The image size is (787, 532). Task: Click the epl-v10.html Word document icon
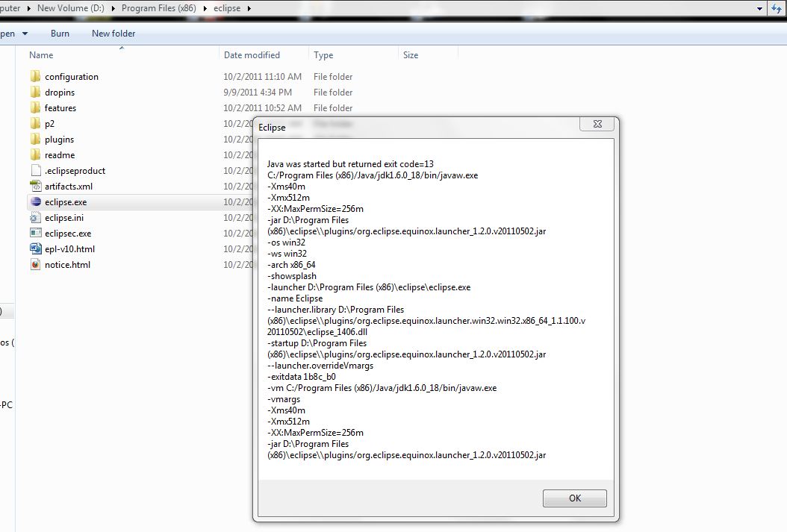click(36, 248)
